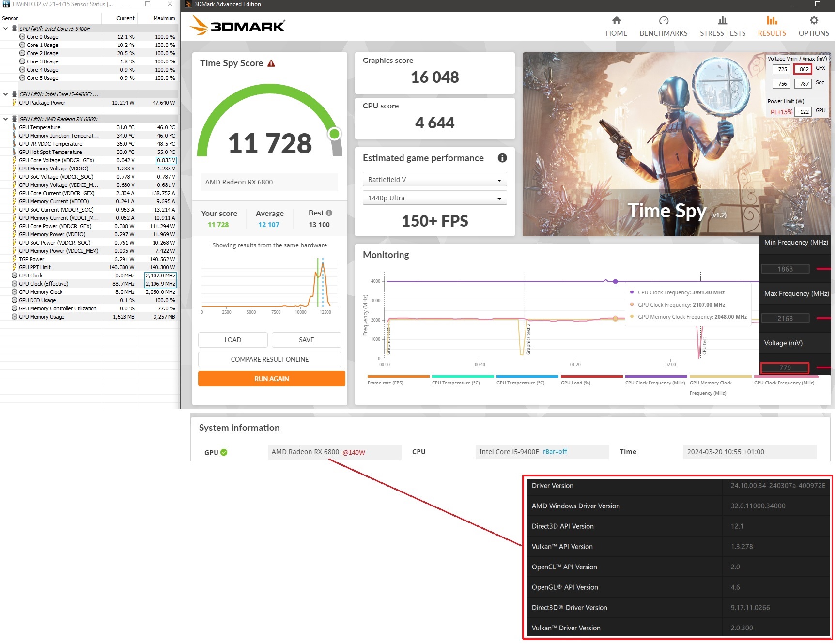Open the Benchmarks gauge icon
836x644 pixels.
[664, 20]
